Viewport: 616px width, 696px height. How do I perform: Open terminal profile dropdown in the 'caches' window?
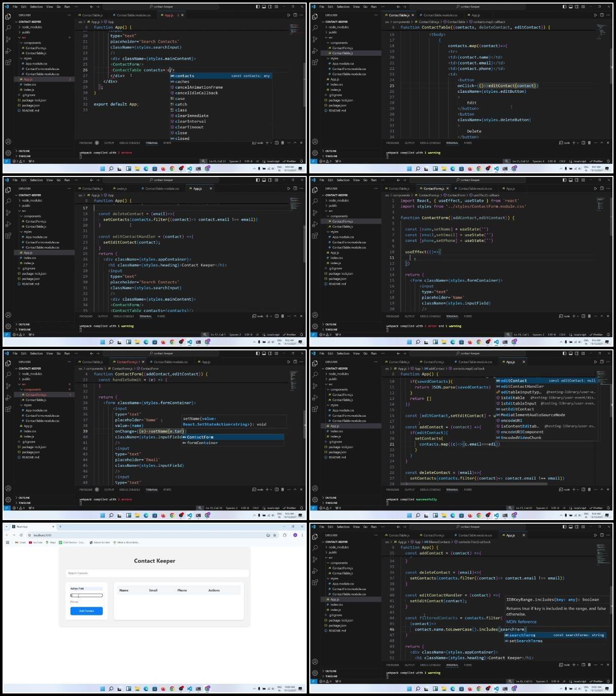271,143
